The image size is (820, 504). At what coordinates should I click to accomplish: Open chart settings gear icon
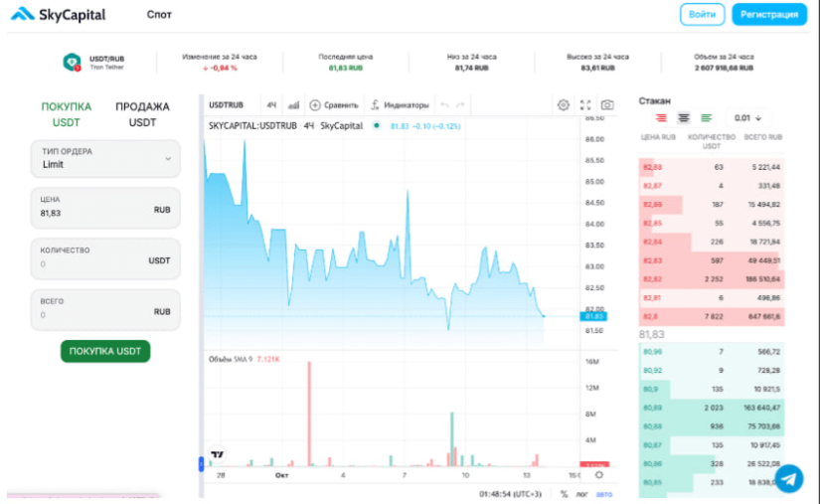[564, 105]
